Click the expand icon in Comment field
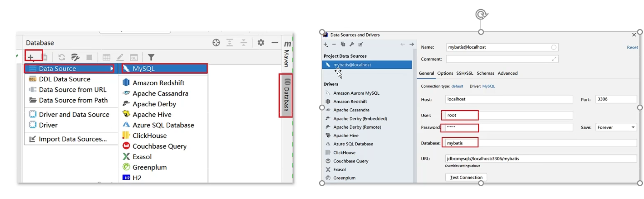Viewport: 644px width, 199px height. click(x=554, y=59)
